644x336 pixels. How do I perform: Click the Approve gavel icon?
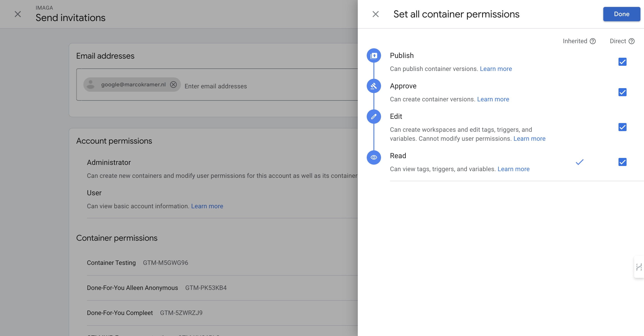tap(374, 86)
